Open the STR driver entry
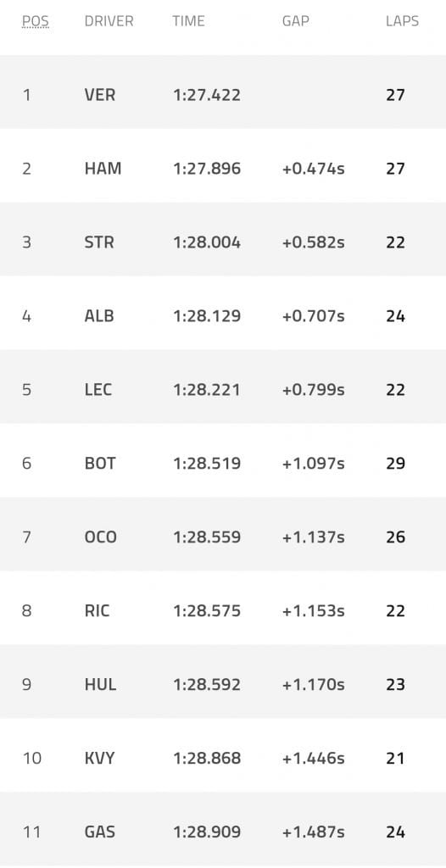Image resolution: width=446 pixels, height=868 pixels. (x=99, y=242)
